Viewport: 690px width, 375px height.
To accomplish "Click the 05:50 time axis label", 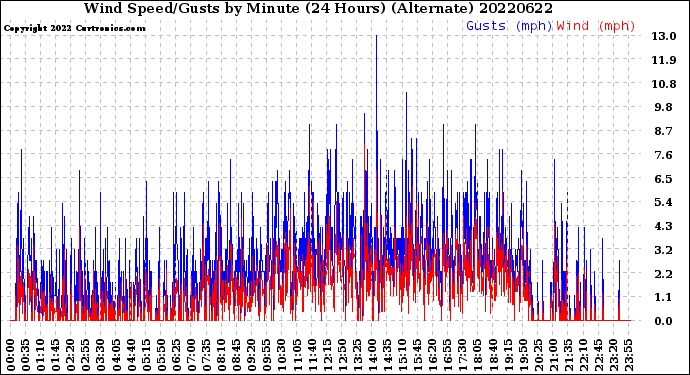I will tap(161, 355).
